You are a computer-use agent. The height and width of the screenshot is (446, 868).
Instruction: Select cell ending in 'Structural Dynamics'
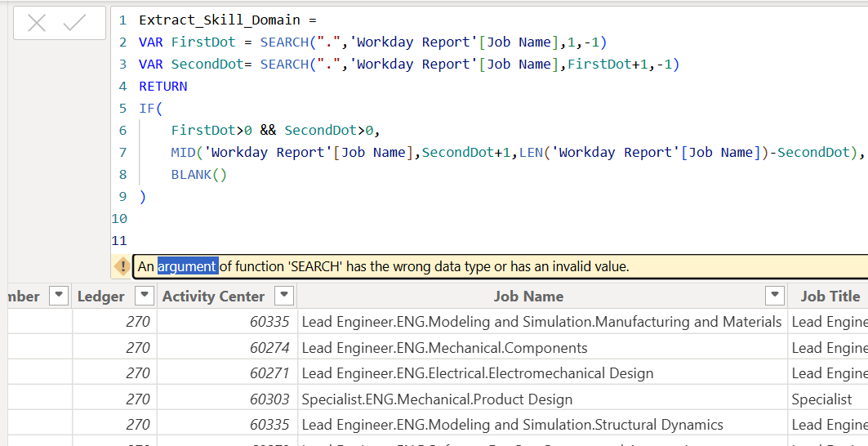click(542, 425)
